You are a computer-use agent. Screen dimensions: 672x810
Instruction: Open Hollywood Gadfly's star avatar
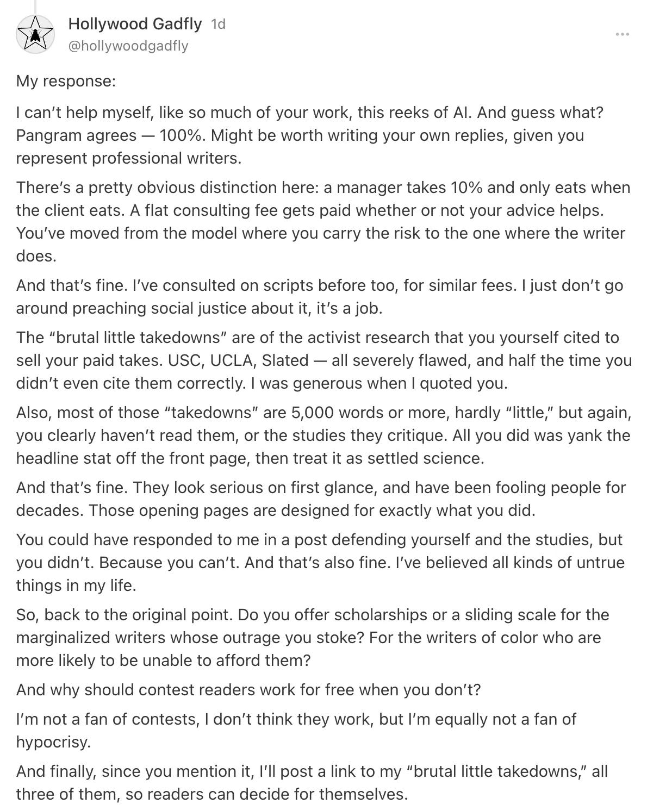point(35,34)
